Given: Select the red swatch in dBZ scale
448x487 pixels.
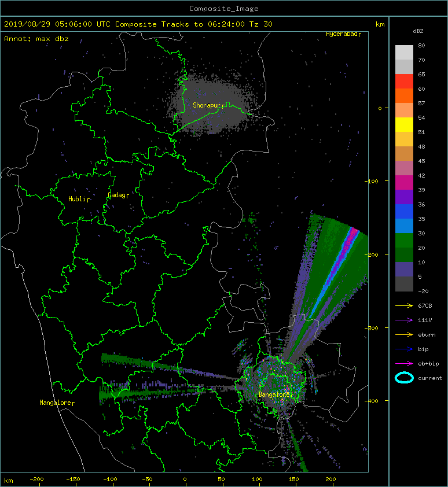Looking at the screenshot, I should tap(404, 82).
